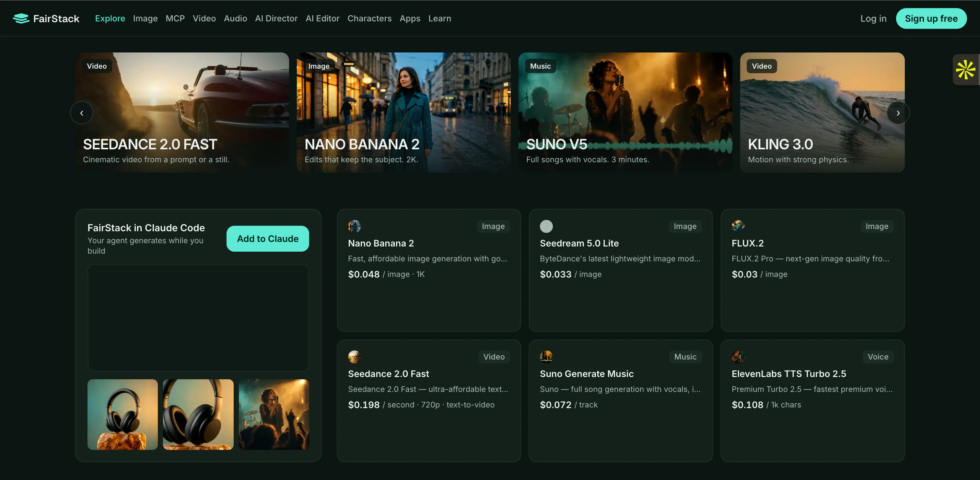Click the Seedance 2.0 Fast card avatar

click(x=354, y=357)
